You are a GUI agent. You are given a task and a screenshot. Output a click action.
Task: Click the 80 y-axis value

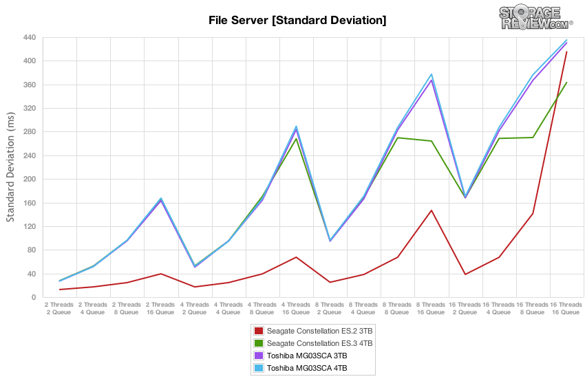[x=32, y=250]
